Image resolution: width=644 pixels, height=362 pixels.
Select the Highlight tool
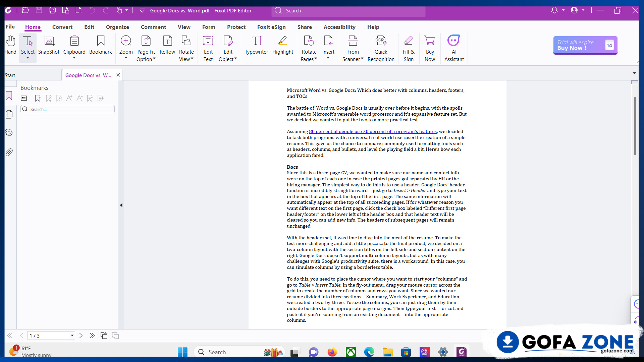[x=283, y=45]
